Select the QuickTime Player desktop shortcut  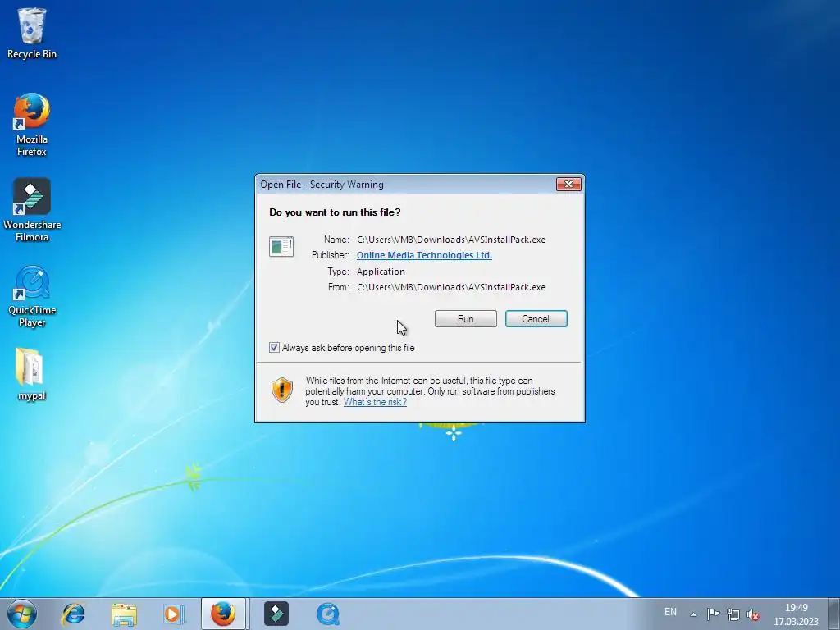pyautogui.click(x=32, y=295)
